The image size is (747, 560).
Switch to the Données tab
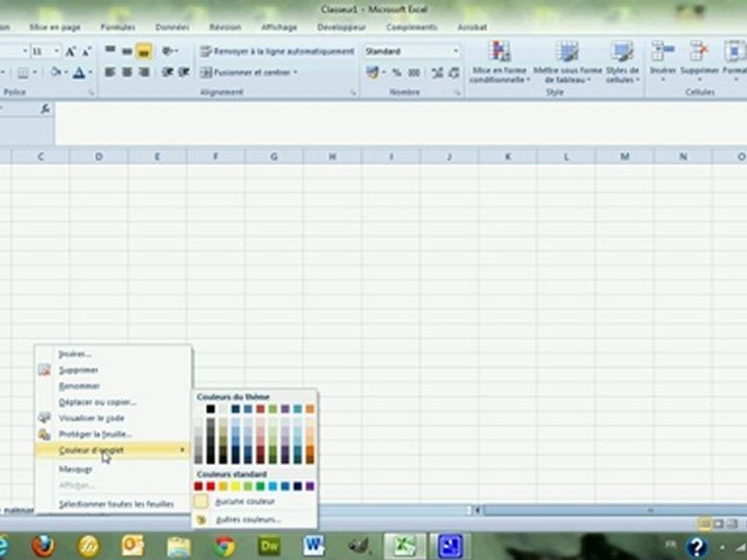point(173,27)
